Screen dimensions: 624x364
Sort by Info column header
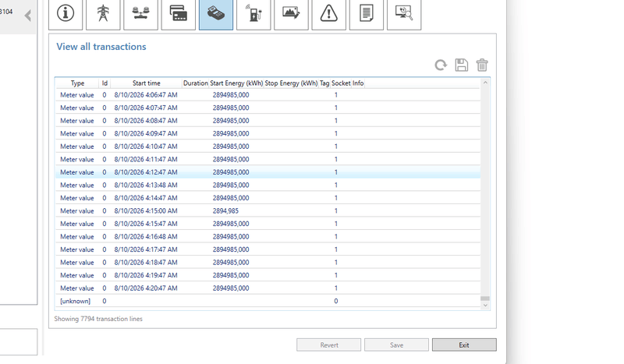click(358, 83)
